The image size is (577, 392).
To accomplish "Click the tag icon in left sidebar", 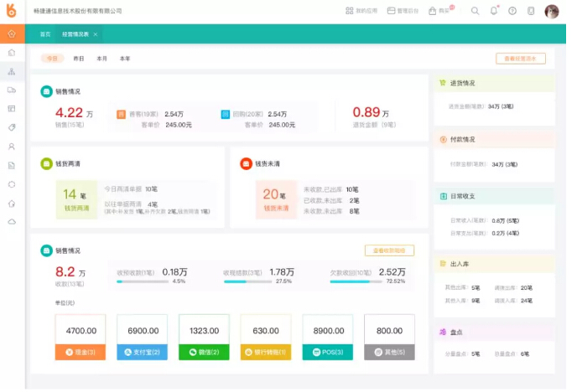I will pos(12,127).
